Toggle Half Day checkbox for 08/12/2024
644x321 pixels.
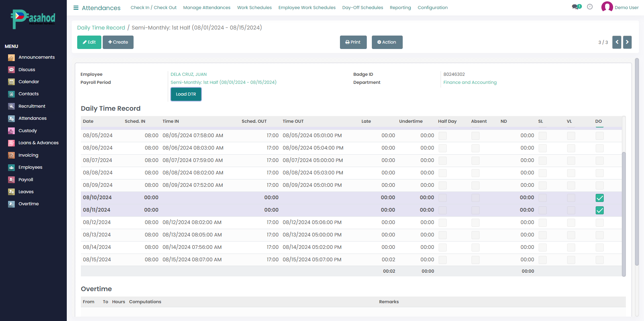pos(443,223)
